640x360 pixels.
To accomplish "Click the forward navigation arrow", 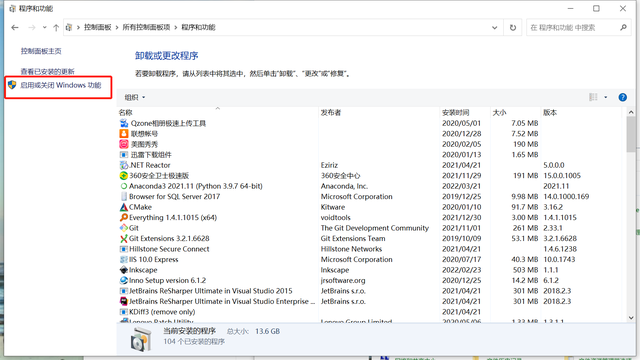I will (x=31, y=27).
